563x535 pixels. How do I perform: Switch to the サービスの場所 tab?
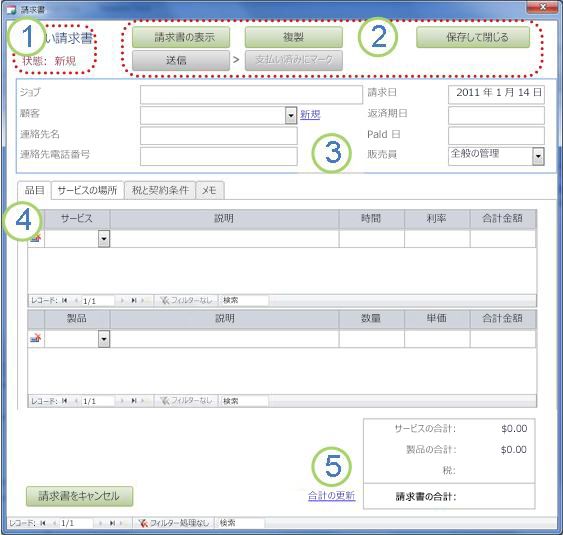point(87,190)
